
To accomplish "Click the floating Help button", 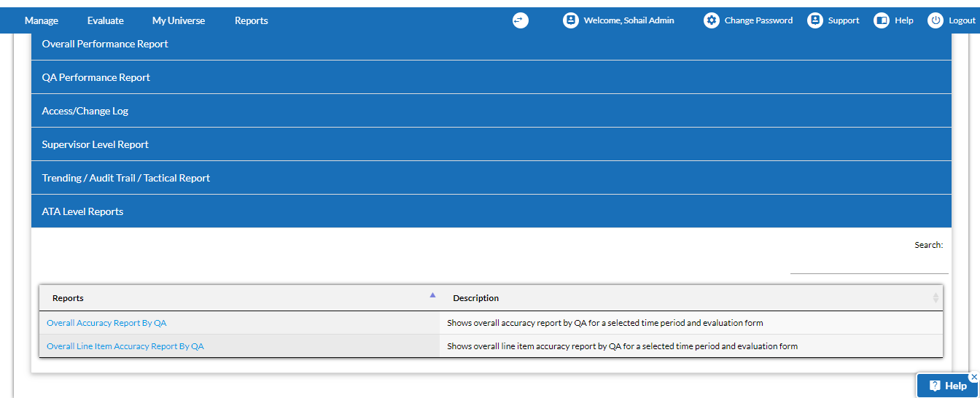I will point(948,386).
